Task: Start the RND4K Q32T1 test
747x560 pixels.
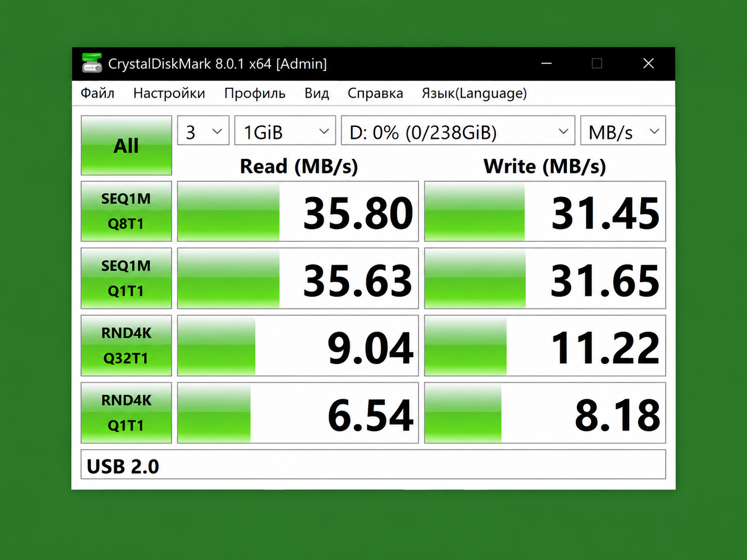Action: tap(126, 345)
